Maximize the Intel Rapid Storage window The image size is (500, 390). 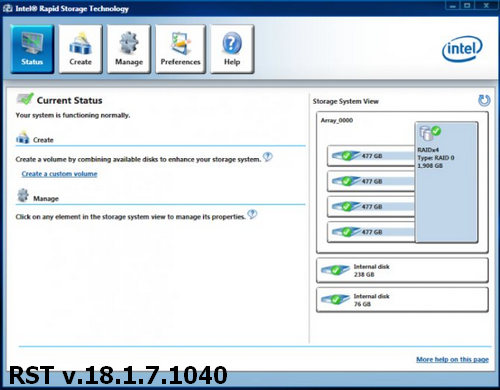[x=467, y=5]
